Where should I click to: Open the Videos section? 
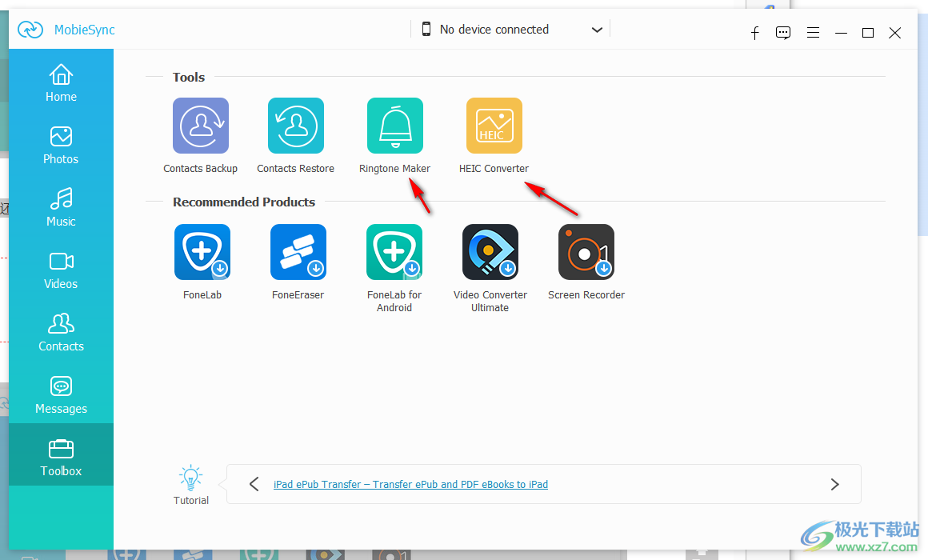(61, 270)
